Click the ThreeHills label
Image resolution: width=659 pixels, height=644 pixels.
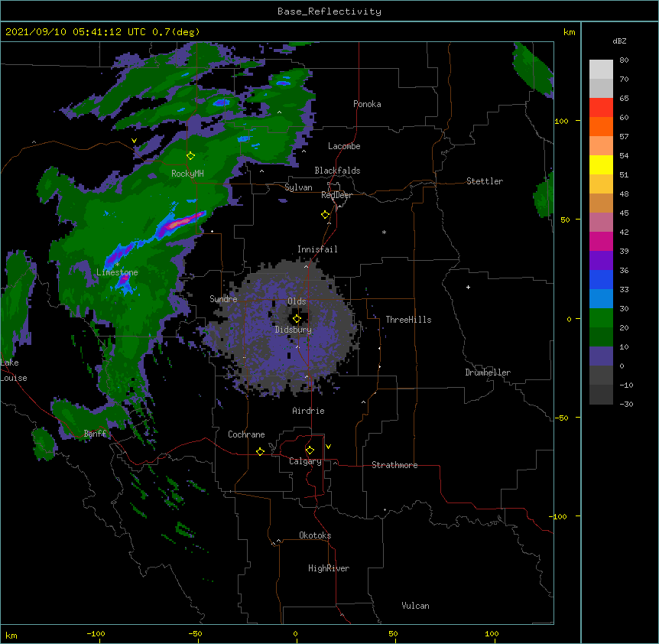point(408,320)
